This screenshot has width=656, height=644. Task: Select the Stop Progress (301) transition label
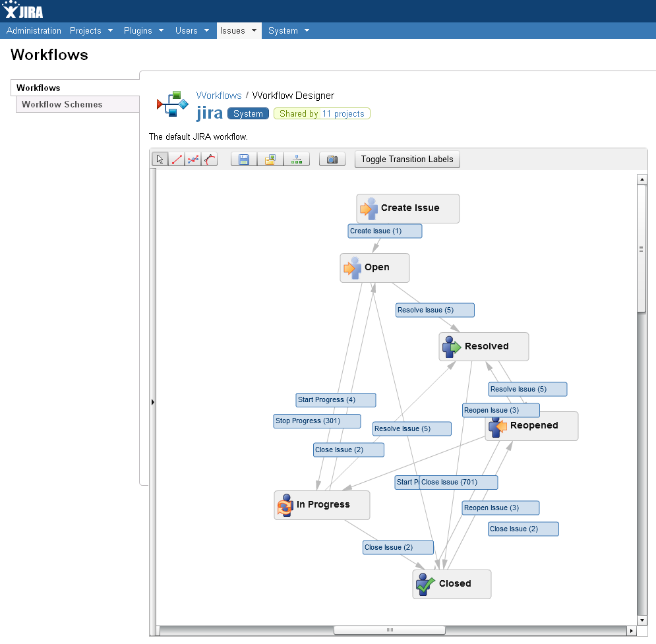[x=316, y=421]
